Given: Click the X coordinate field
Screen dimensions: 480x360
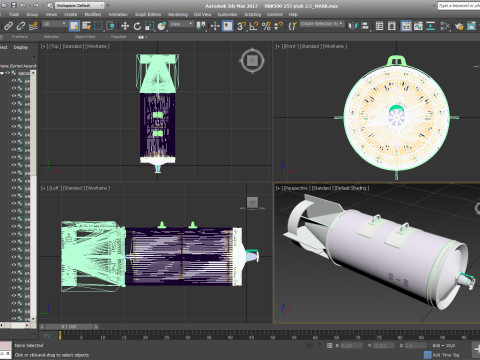Looking at the screenshot, I should point(351,346).
